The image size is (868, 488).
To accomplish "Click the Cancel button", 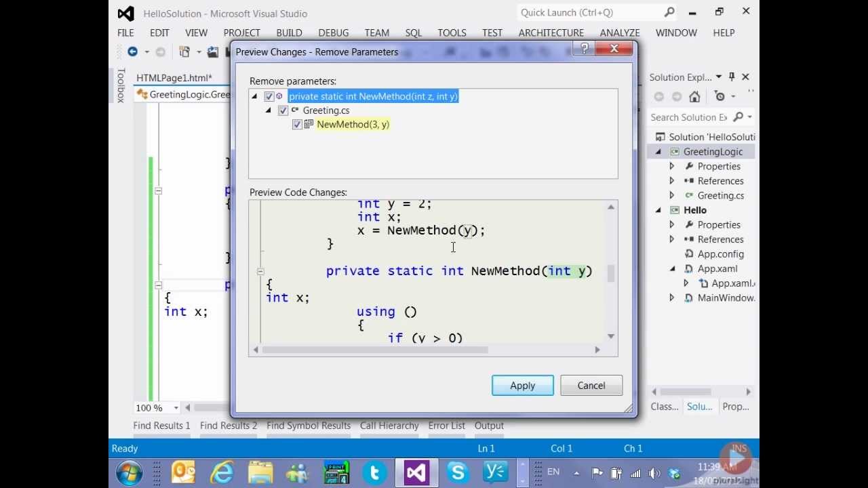I will tap(591, 386).
